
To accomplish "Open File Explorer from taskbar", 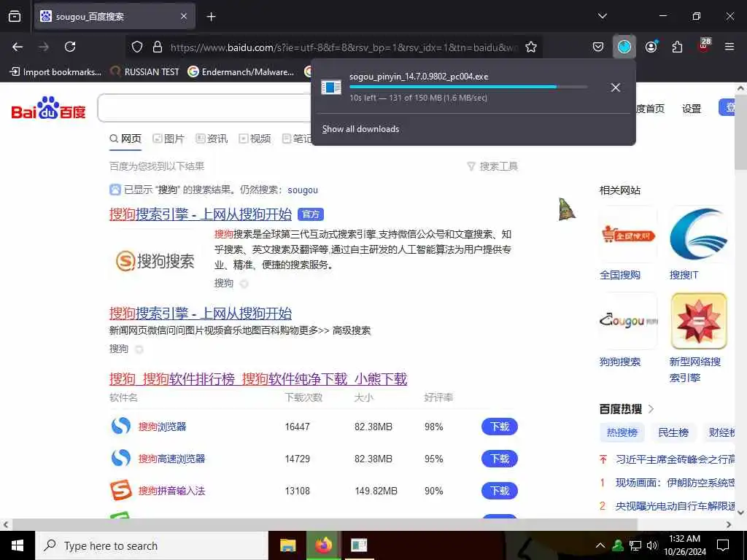I will pos(287,545).
